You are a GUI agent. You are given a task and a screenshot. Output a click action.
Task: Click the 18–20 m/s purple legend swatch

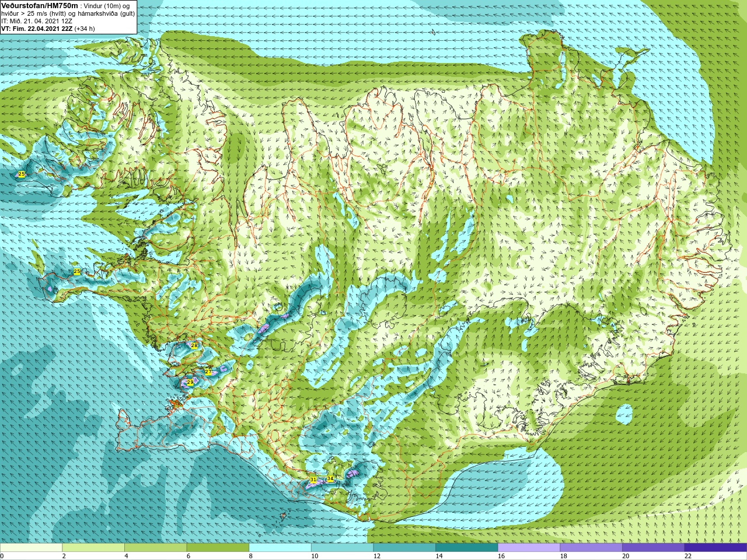click(591, 548)
